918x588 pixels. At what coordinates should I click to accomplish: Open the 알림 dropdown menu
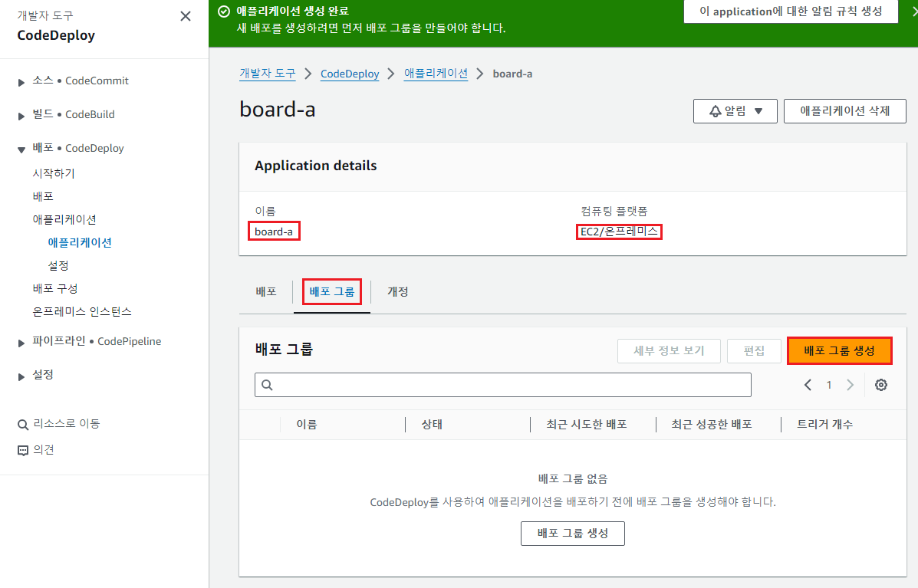click(735, 110)
